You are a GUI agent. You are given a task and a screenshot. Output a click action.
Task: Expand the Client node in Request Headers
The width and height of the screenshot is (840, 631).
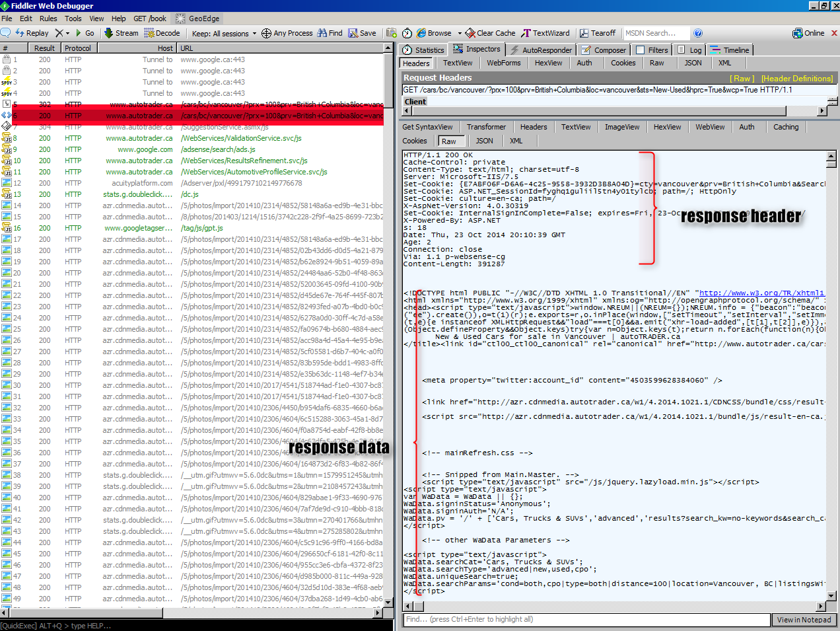(415, 101)
